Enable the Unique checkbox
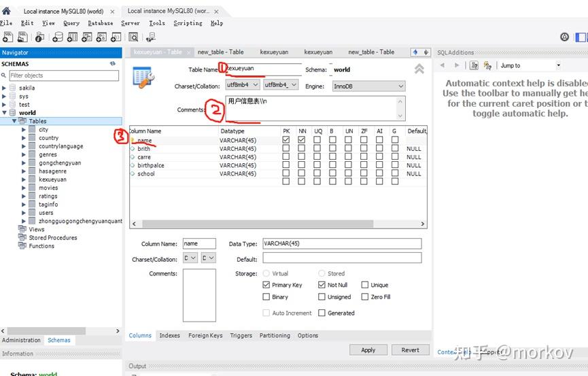 [x=365, y=285]
